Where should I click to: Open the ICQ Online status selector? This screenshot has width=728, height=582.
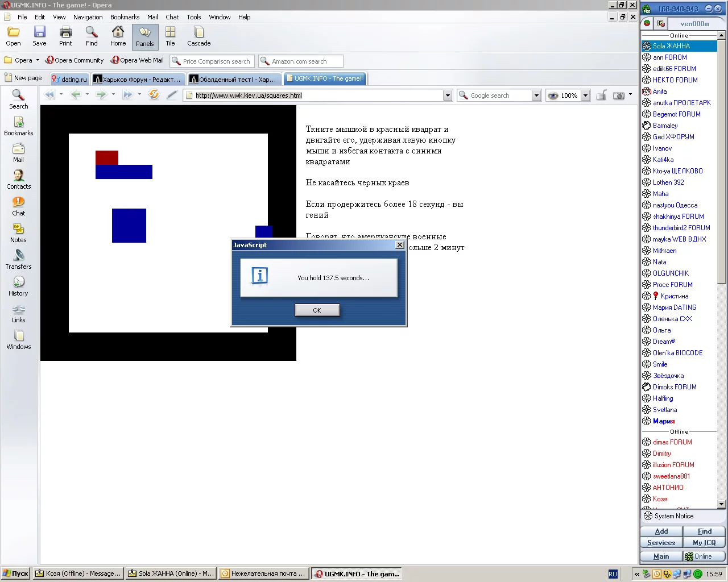pos(705,556)
